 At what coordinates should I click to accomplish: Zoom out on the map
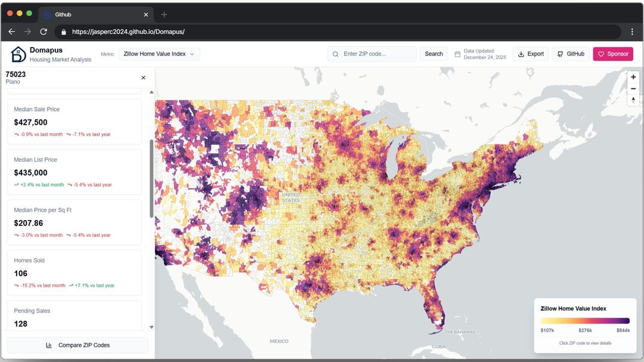coord(633,88)
